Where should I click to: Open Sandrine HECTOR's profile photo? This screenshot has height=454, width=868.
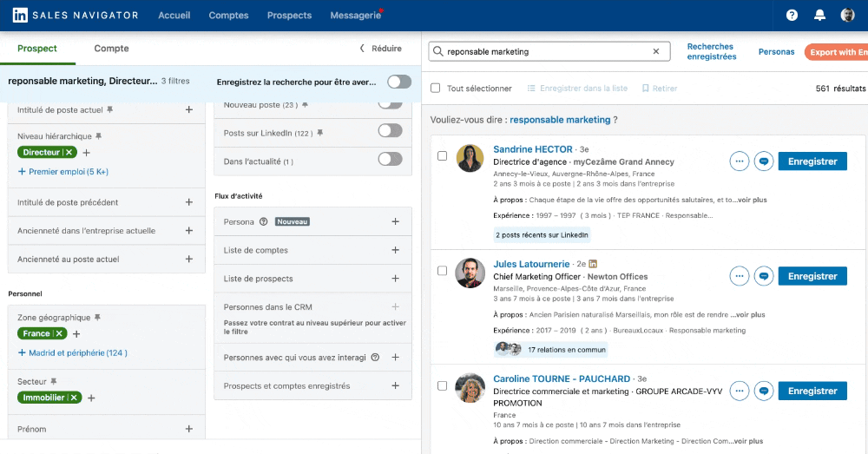click(470, 158)
